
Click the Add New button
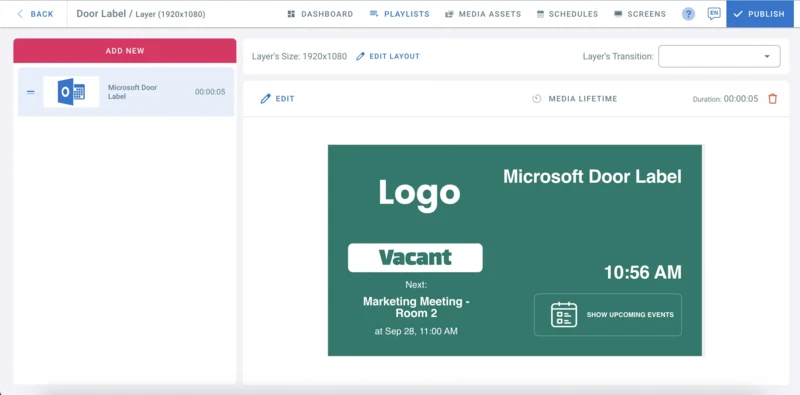point(125,51)
